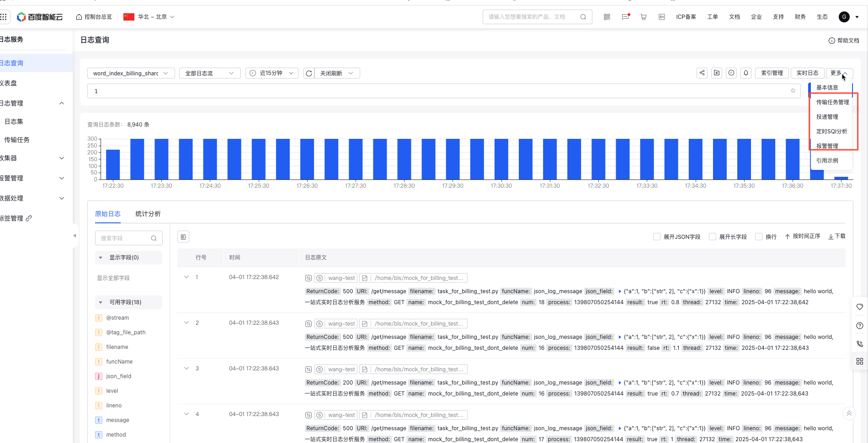Click the Baidu AI Cloud logo
This screenshot has height=443, width=868.
click(40, 17)
